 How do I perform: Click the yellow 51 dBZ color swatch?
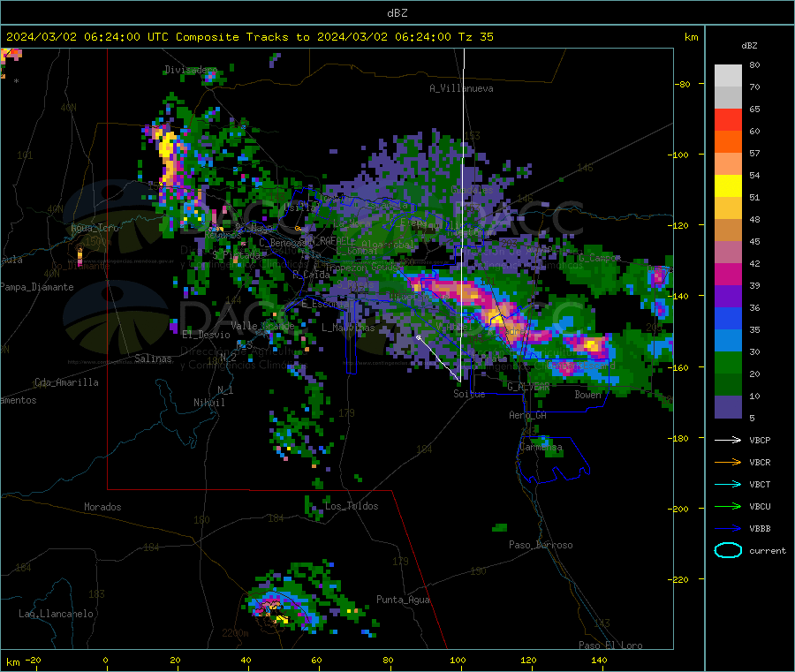[728, 186]
